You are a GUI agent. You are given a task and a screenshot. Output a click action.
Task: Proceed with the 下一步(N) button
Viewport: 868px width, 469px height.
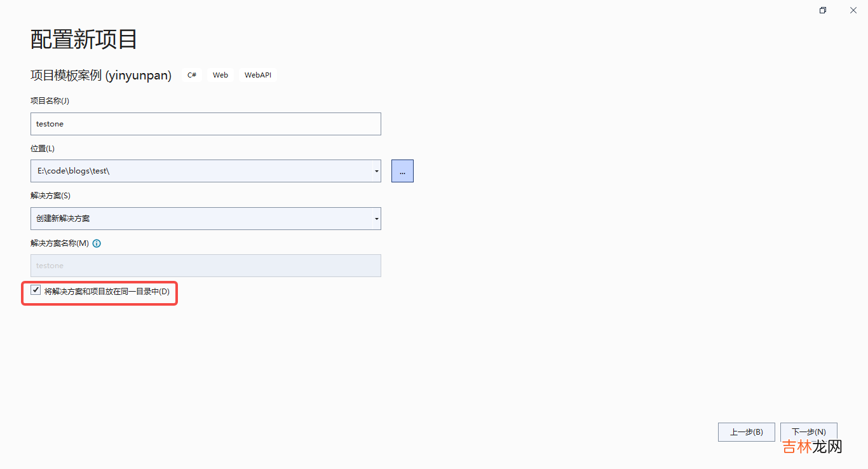coord(808,432)
